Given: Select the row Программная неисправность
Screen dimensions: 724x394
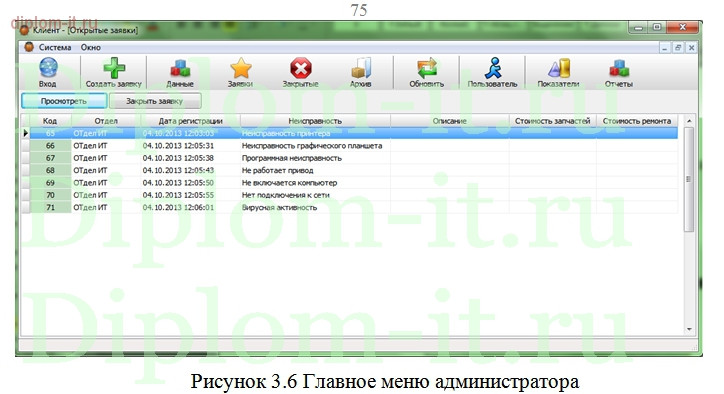Looking at the screenshot, I should 350,158.
